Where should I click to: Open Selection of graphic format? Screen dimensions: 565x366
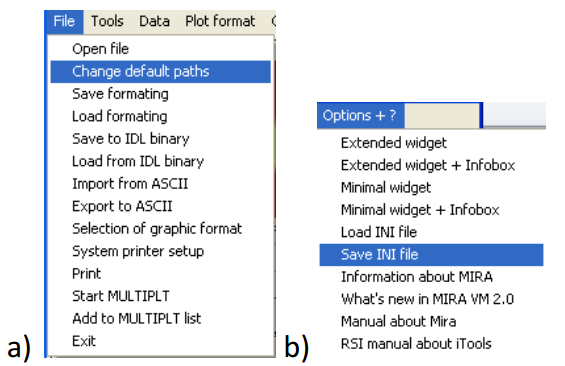tap(160, 228)
